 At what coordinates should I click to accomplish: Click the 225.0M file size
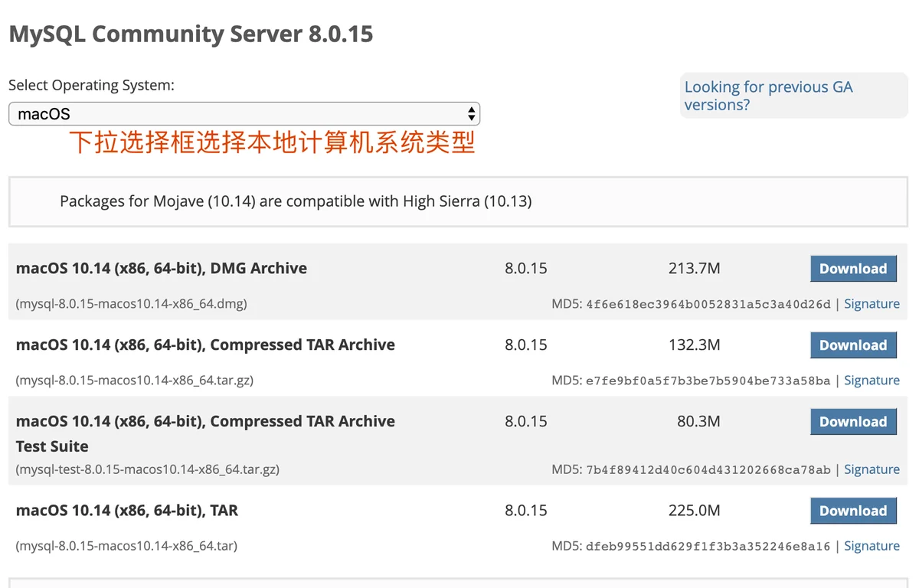click(694, 511)
